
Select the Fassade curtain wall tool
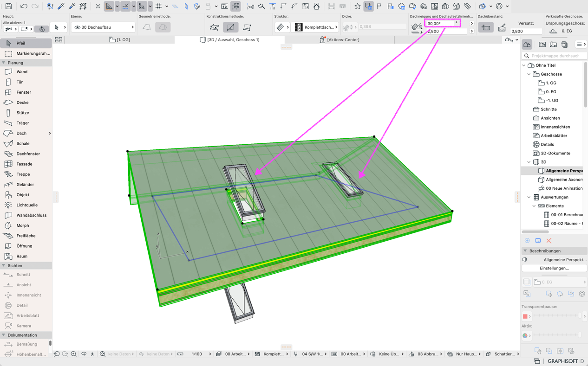26,164
